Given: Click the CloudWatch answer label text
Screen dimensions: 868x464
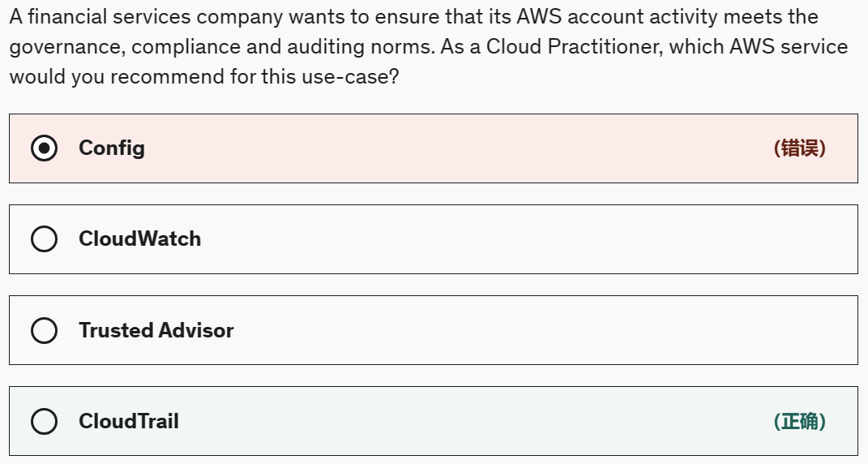Looking at the screenshot, I should click(139, 239).
